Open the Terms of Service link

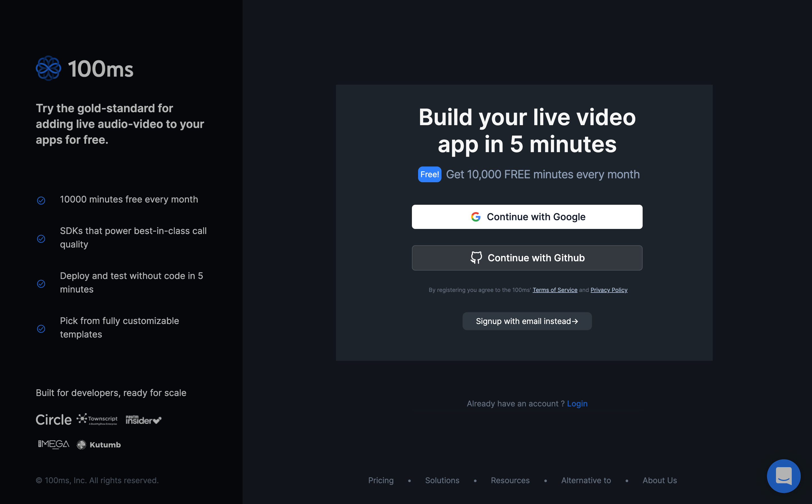pyautogui.click(x=555, y=290)
